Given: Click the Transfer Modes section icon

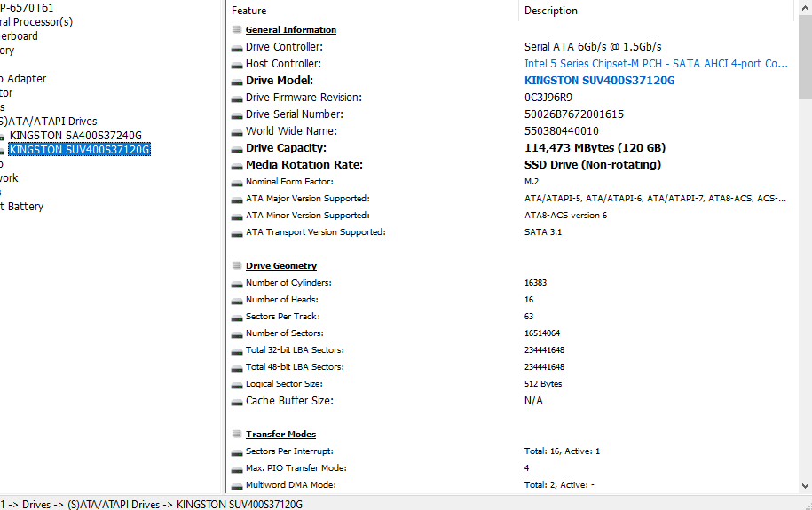Looking at the screenshot, I should [237, 434].
